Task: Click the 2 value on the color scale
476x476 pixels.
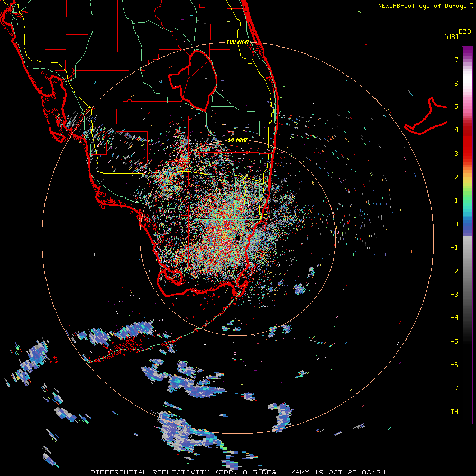Action: pos(456,177)
